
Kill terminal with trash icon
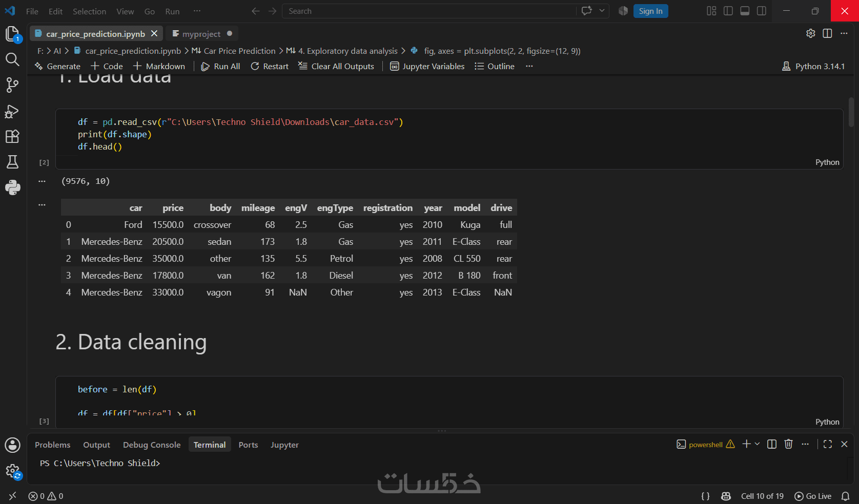788,444
